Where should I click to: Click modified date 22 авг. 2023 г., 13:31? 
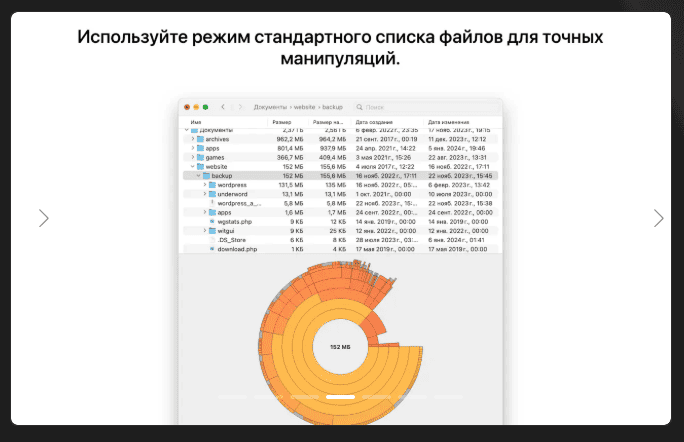pos(457,158)
